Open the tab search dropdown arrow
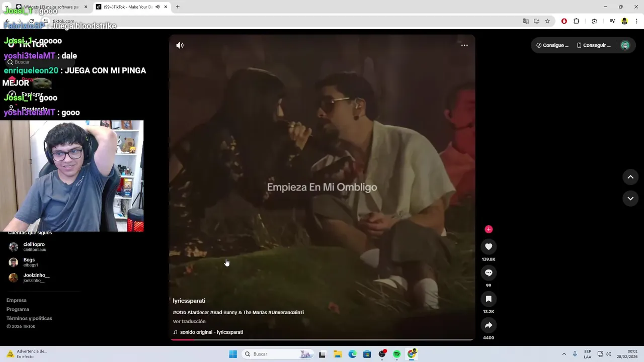Image resolution: width=644 pixels, height=362 pixels. click(6, 7)
